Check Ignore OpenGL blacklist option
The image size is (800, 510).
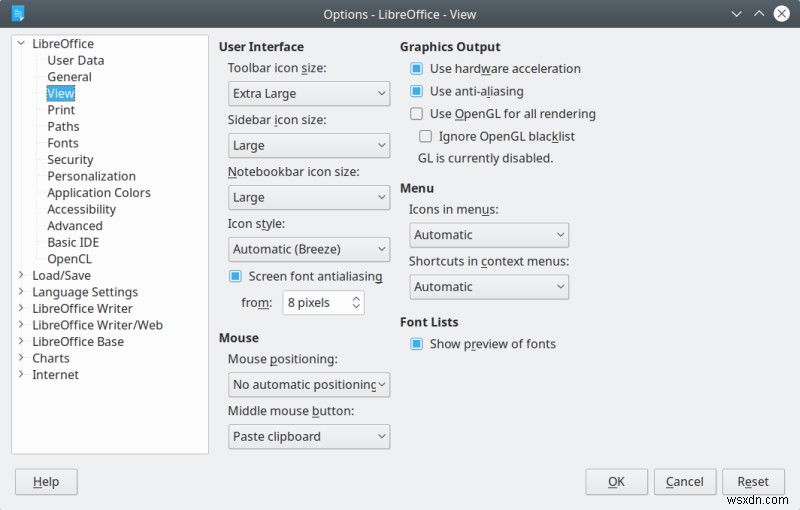(425, 136)
